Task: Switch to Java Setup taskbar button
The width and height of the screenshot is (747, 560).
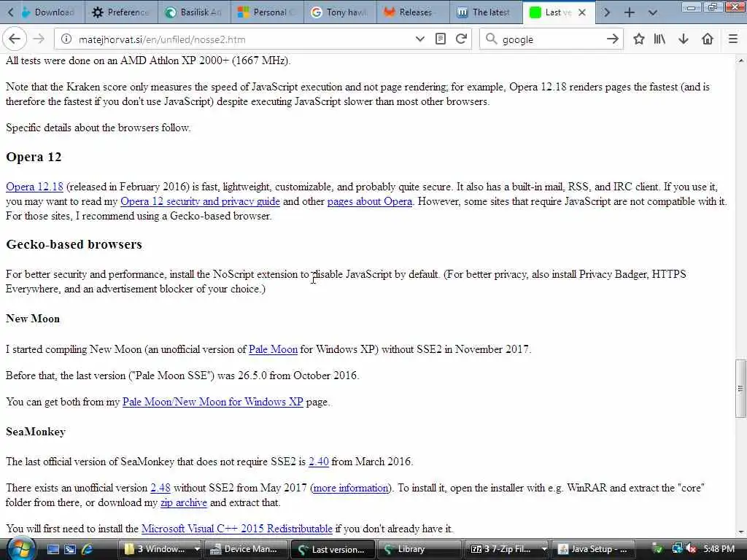Action: click(x=592, y=549)
